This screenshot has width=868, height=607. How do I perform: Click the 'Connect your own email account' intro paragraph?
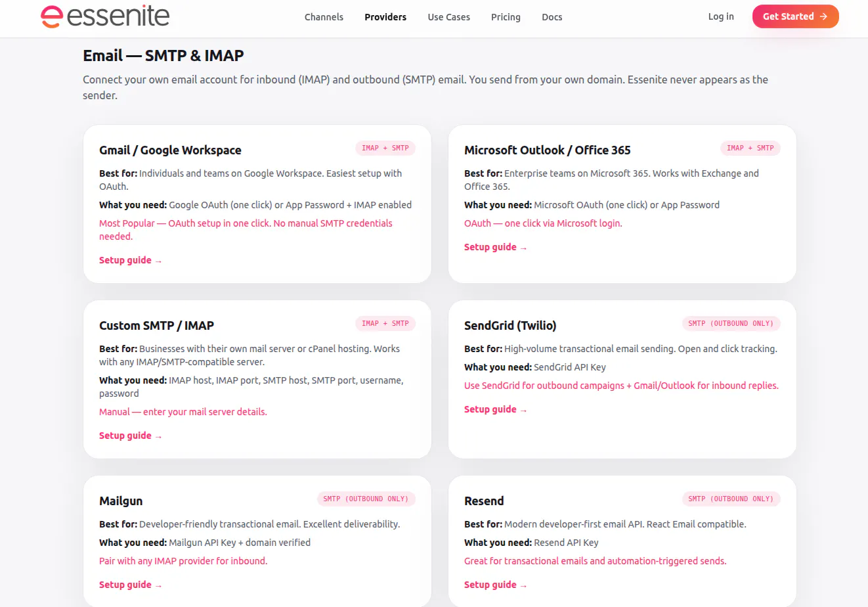click(425, 87)
